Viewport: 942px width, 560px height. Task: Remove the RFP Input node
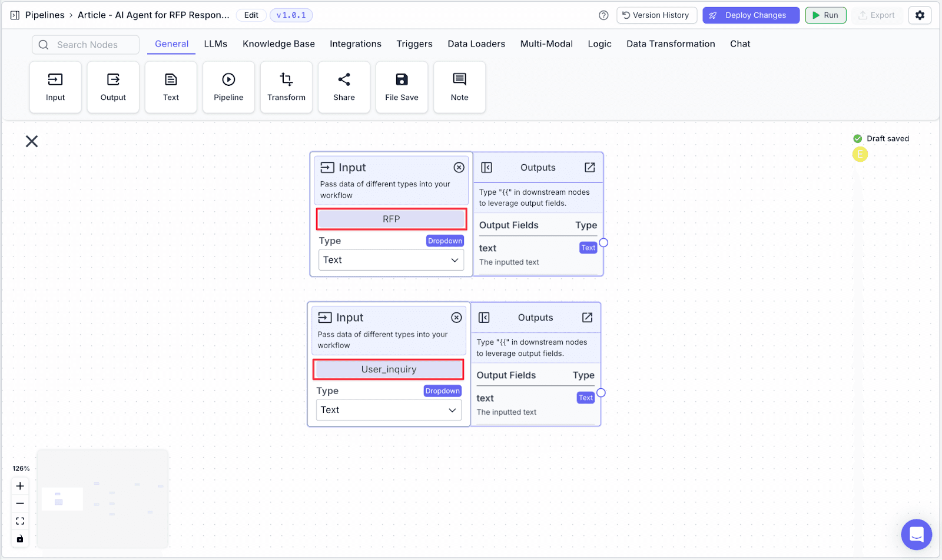coord(459,168)
